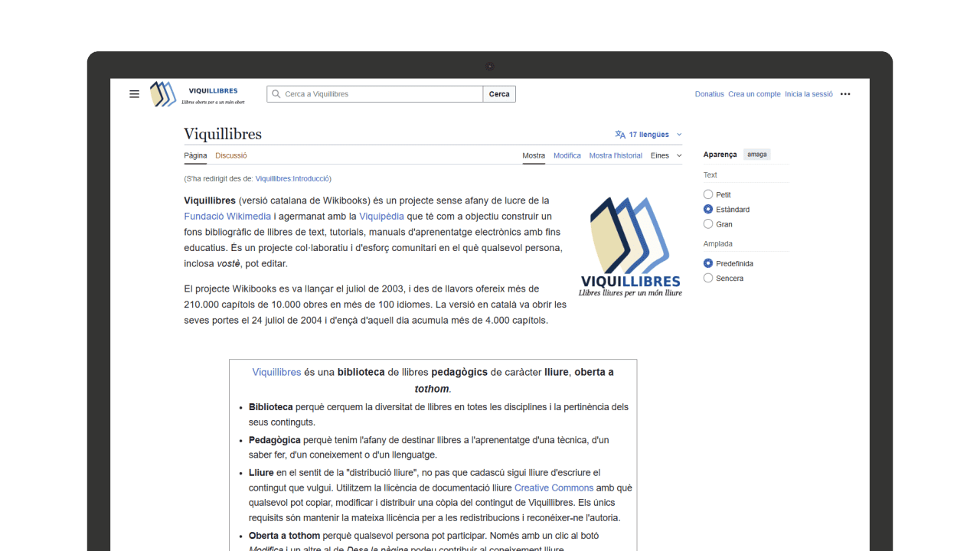The width and height of the screenshot is (980, 551).
Task: Click the Viquillibres logo in header
Action: [198, 94]
